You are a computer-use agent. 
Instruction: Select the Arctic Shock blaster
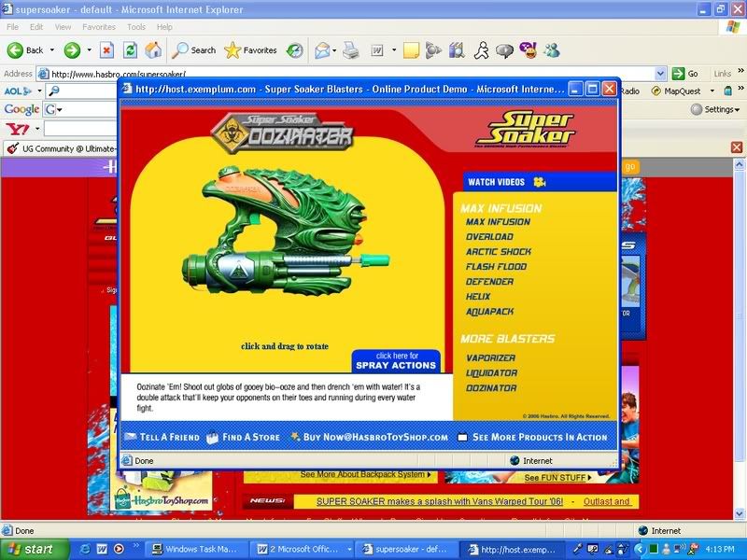pos(499,252)
